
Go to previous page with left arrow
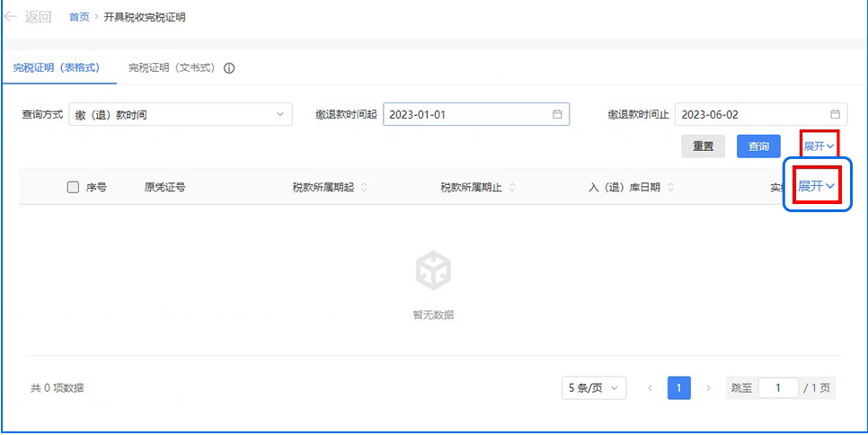tap(650, 388)
